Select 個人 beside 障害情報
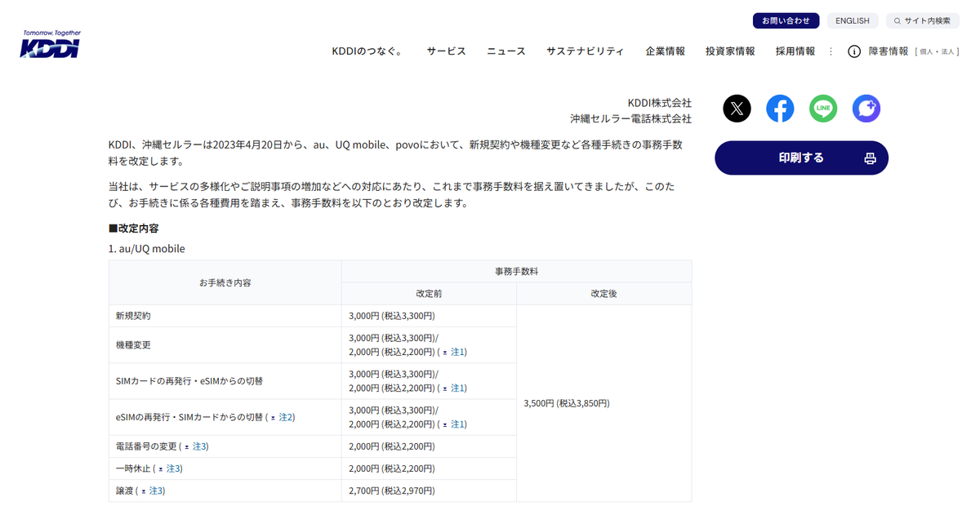 926,51
